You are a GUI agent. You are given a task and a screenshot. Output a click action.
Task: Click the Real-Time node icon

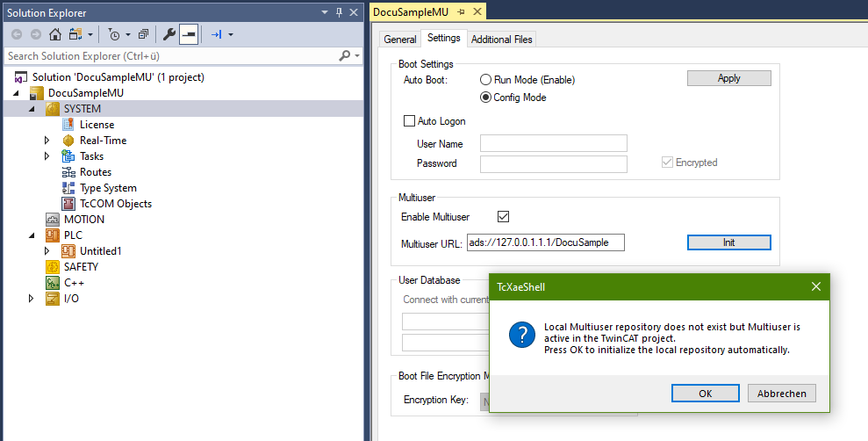tap(68, 141)
